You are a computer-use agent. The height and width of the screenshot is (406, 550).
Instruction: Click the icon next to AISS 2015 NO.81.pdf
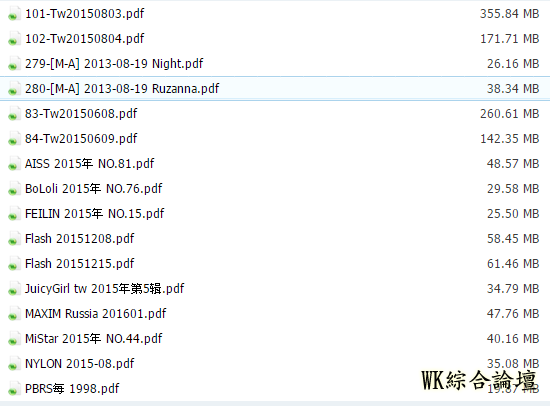[x=13, y=164]
